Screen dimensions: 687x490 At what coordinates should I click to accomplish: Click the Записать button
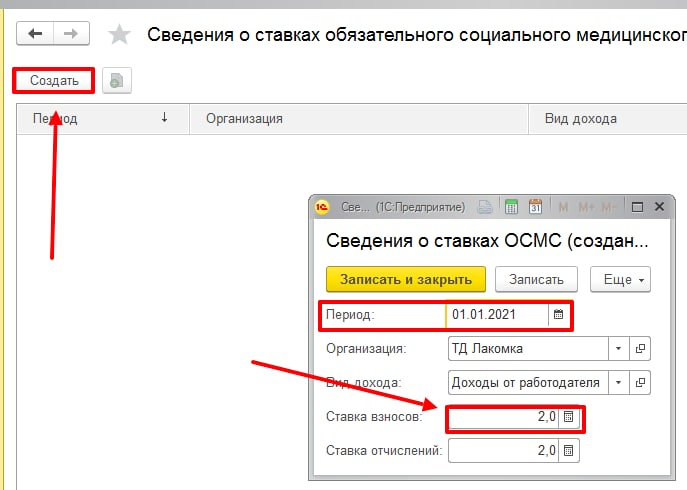click(x=537, y=279)
